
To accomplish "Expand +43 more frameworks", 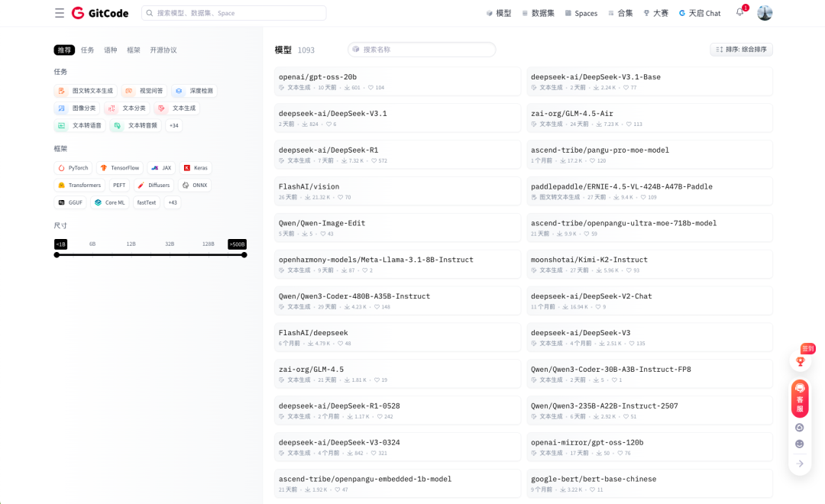I will 173,202.
